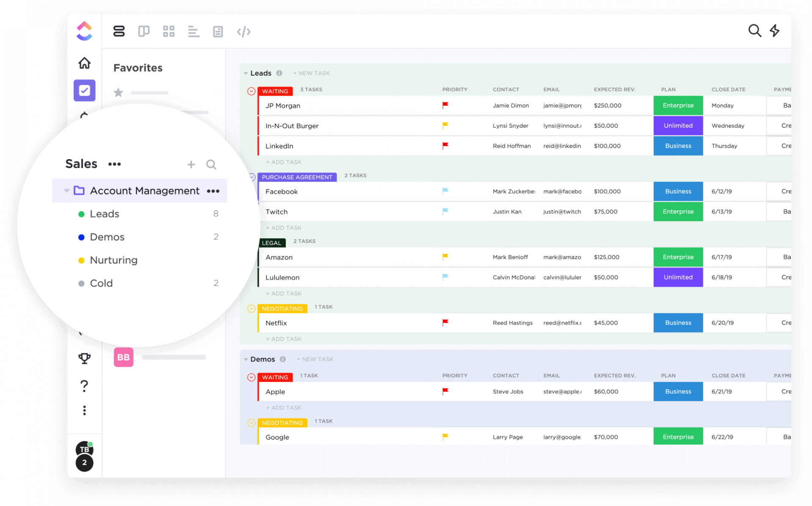Open search with the magnifier icon
The image size is (812, 506).
coord(754,30)
